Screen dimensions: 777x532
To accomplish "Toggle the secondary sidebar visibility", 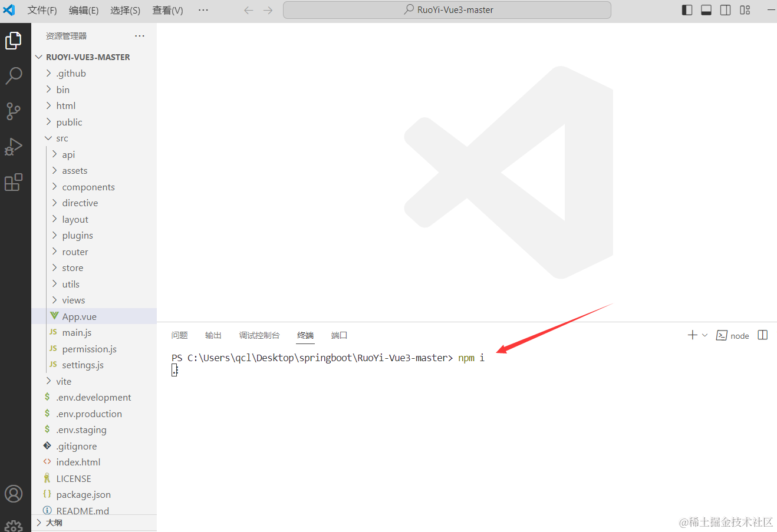I will coord(726,10).
